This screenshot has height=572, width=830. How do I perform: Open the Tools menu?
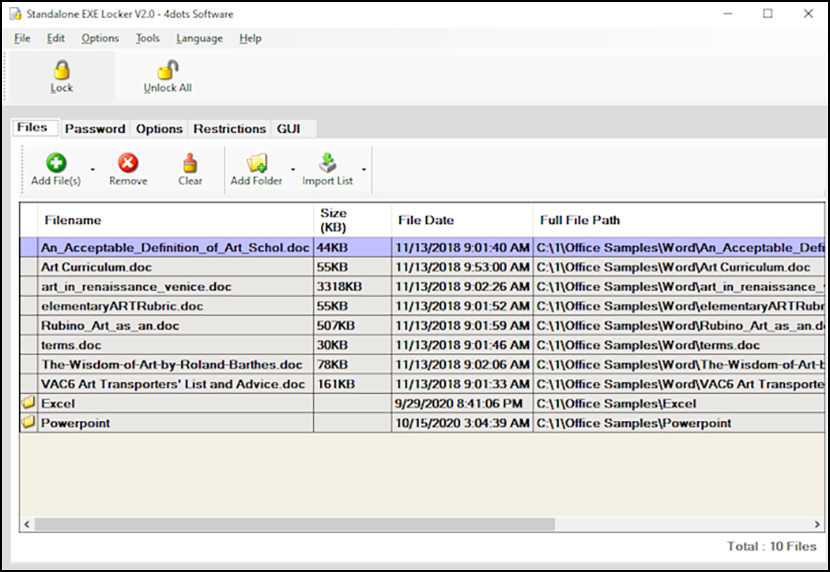coord(147,38)
